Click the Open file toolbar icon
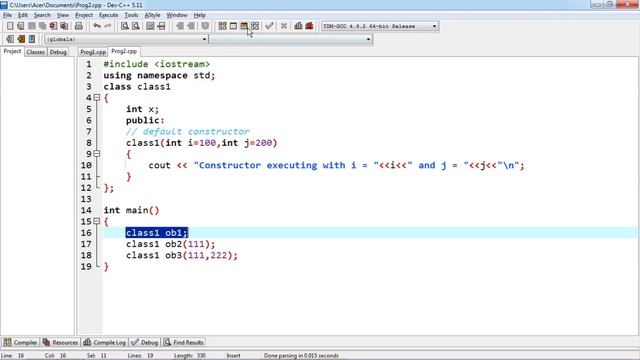Screen dimensions: 640x360 pos(21,26)
